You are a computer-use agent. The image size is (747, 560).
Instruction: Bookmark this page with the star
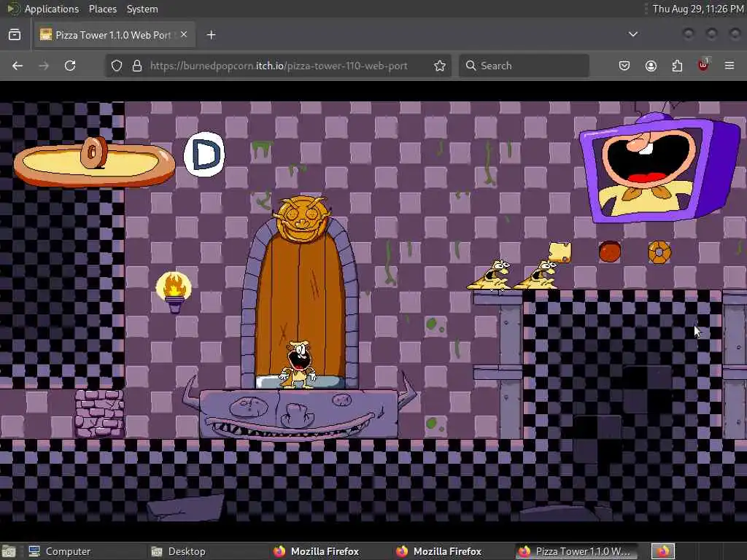(440, 66)
